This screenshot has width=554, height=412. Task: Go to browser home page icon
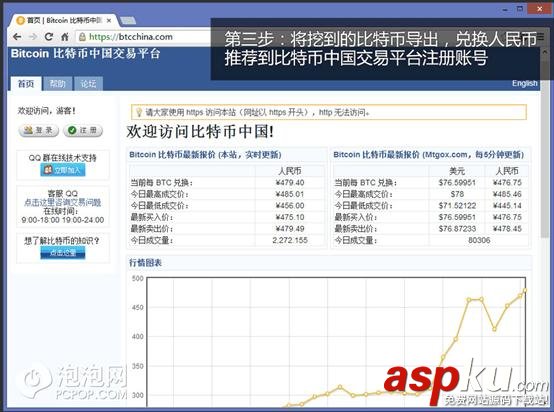(x=65, y=37)
